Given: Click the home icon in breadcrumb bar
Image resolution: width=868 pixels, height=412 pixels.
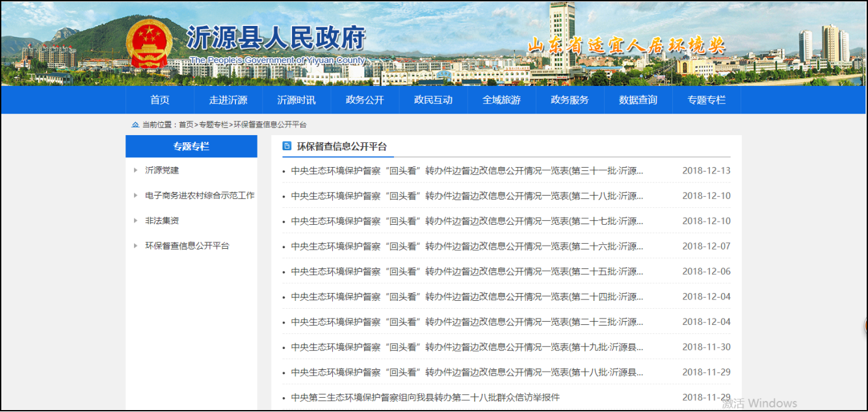Looking at the screenshot, I should point(135,125).
